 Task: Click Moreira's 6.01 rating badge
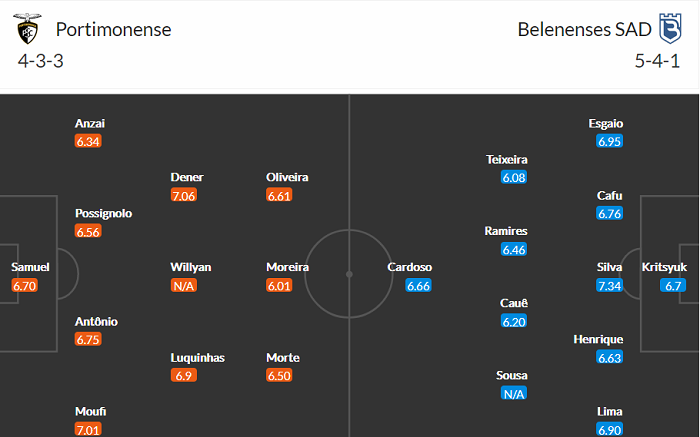280,285
